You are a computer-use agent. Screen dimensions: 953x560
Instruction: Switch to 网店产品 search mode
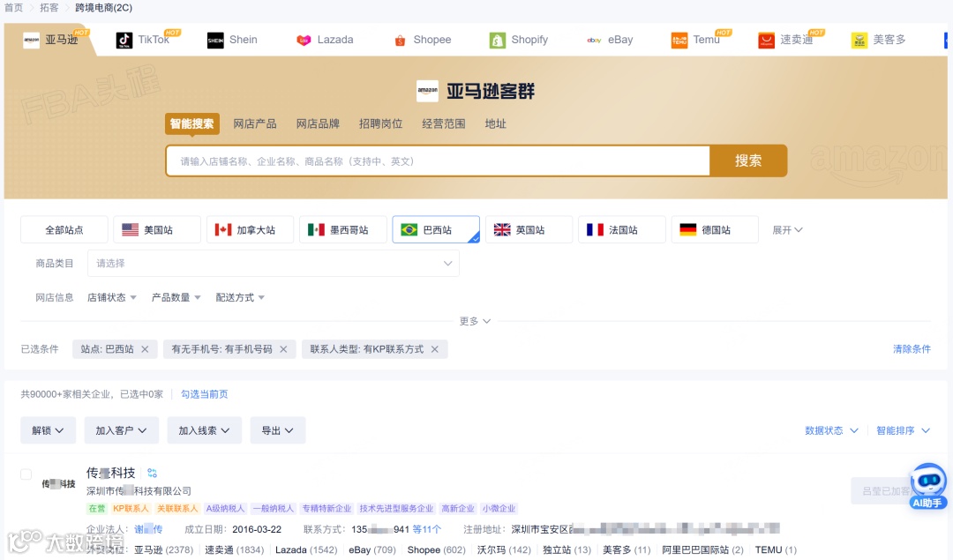pos(255,123)
